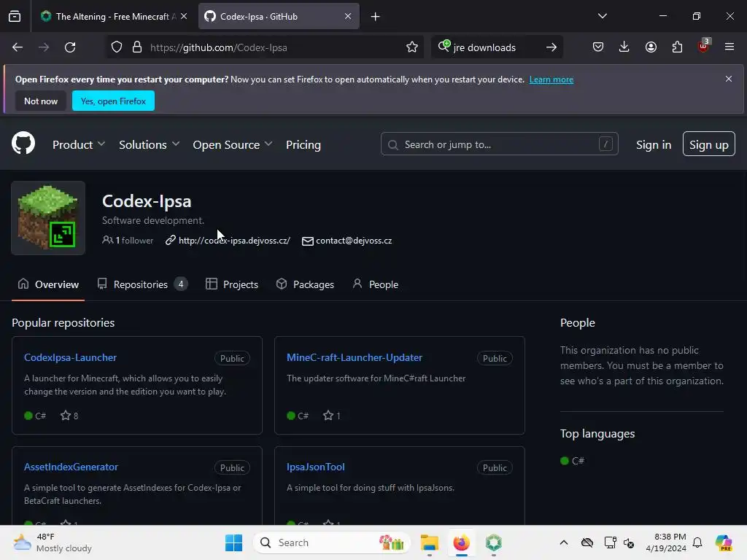Click the search go arrow next to jre downloads

(551, 47)
